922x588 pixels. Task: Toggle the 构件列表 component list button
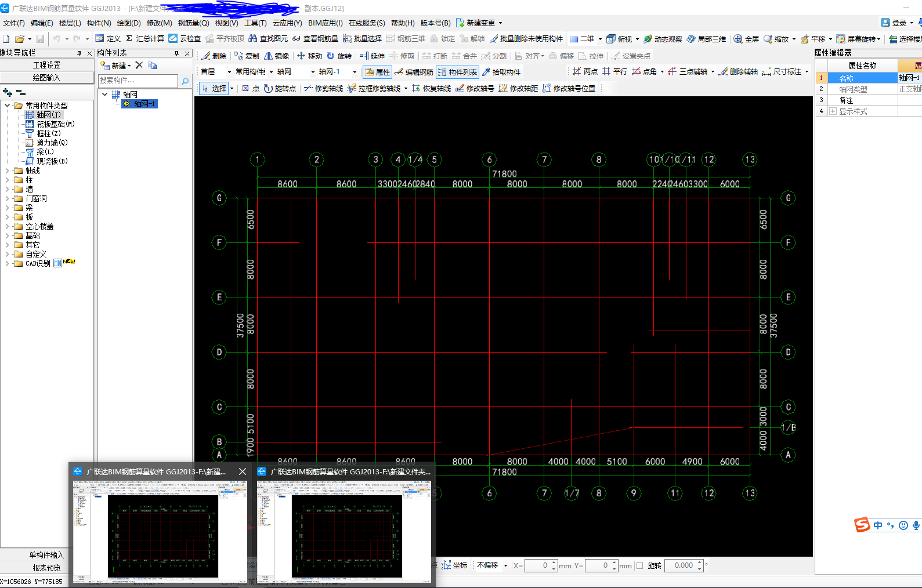point(457,72)
